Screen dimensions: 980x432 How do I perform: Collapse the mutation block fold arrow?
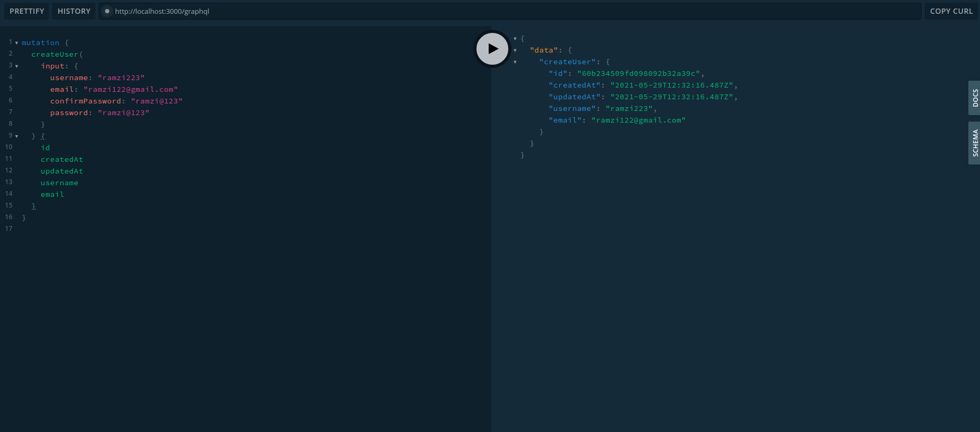click(16, 43)
